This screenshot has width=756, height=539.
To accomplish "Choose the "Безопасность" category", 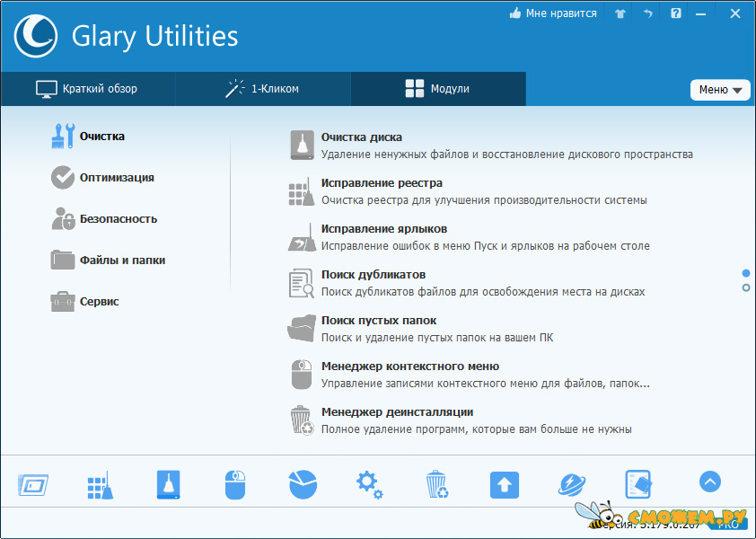I will click(x=104, y=218).
